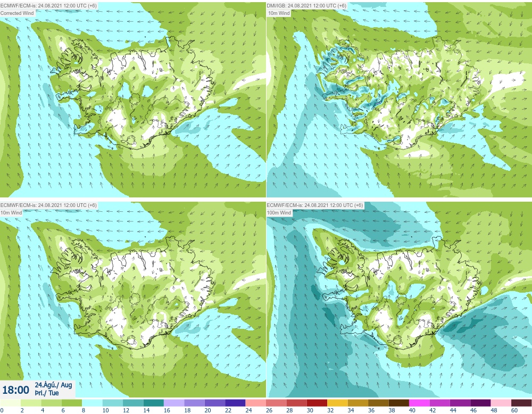This screenshot has height=414, width=532.
Task: Click the pale yellow 0–2 legend swatch
Action: click(x=11, y=403)
